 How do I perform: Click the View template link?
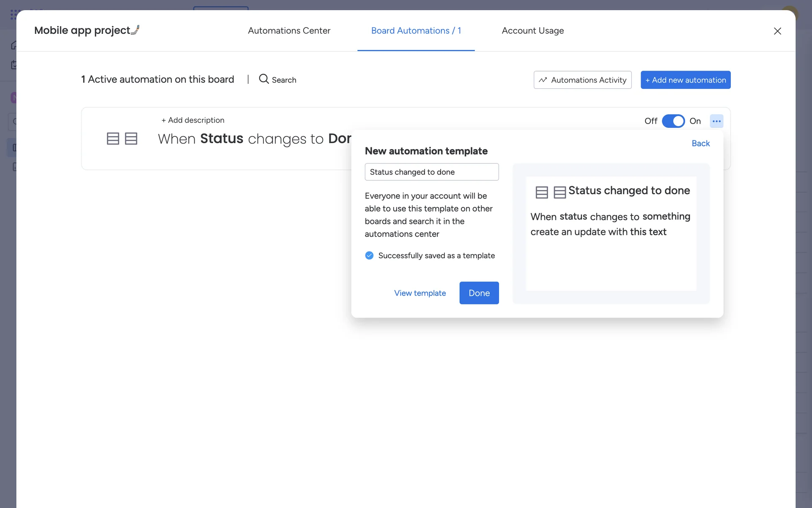pos(420,293)
